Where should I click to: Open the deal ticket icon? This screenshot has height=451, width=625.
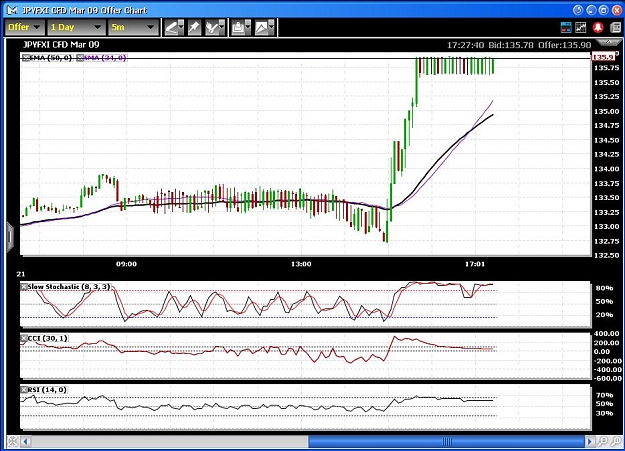[x=566, y=27]
